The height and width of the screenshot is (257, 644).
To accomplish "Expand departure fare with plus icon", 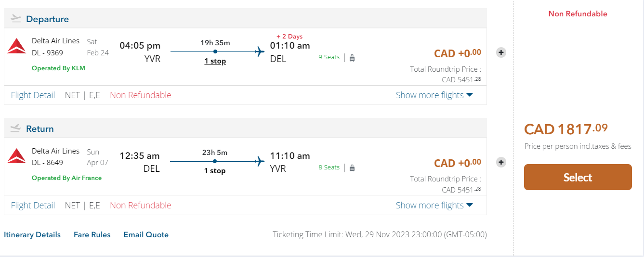I will point(501,52).
